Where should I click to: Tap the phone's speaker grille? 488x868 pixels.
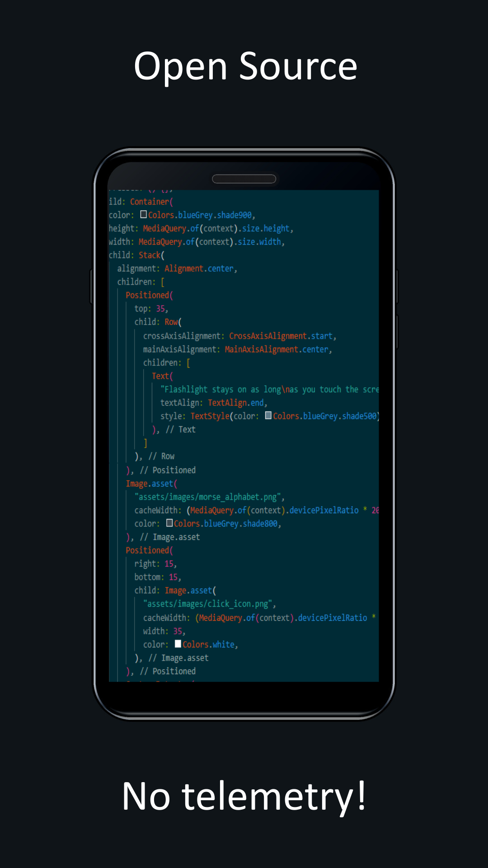(244, 179)
